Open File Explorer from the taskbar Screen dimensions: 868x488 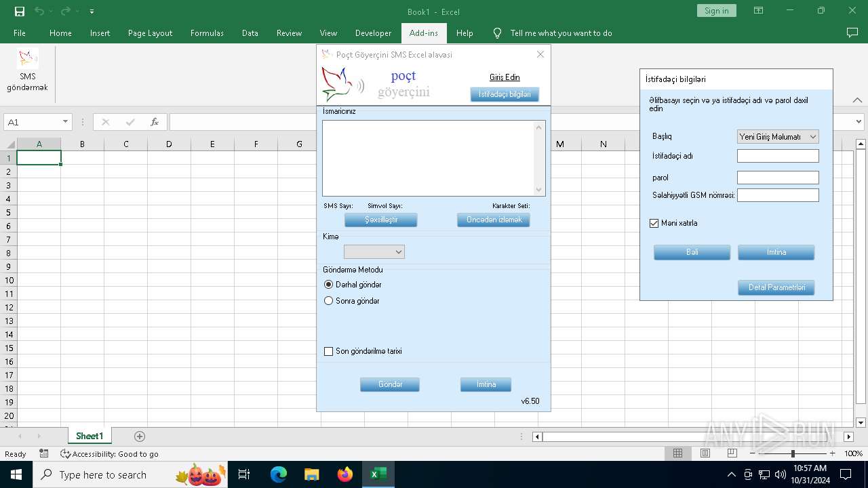[x=312, y=474]
